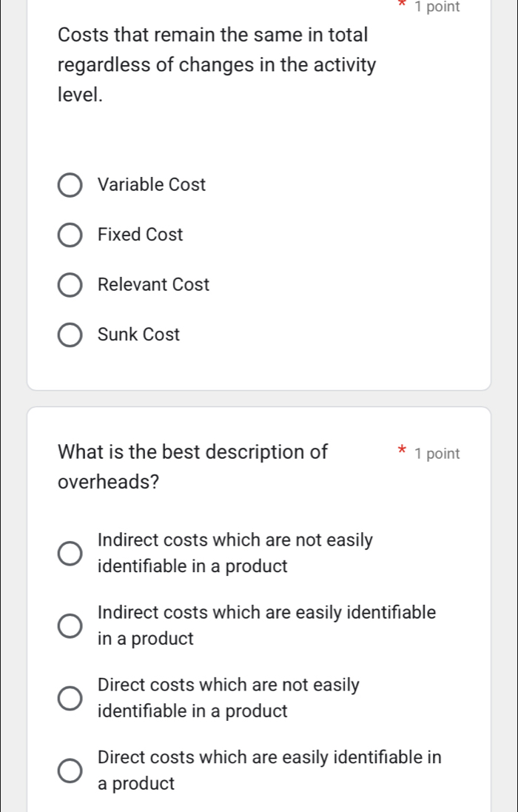Click the "Variable Cost" label text

[152, 185]
